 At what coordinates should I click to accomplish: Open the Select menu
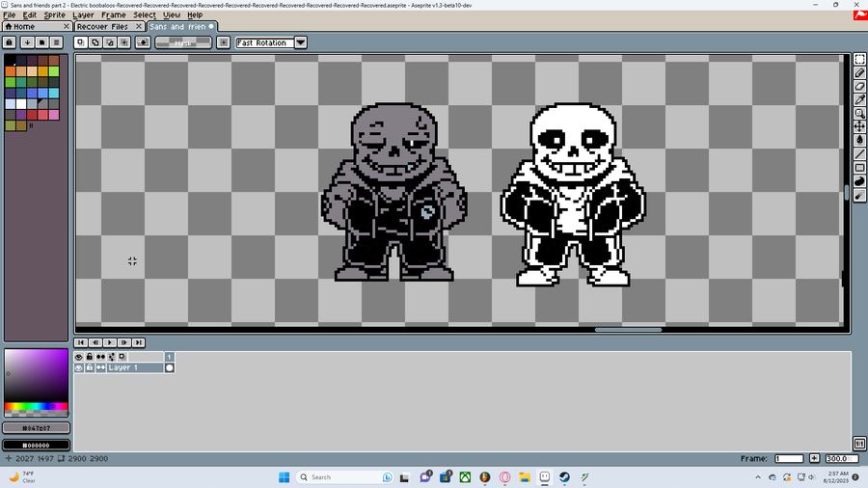[x=145, y=14]
